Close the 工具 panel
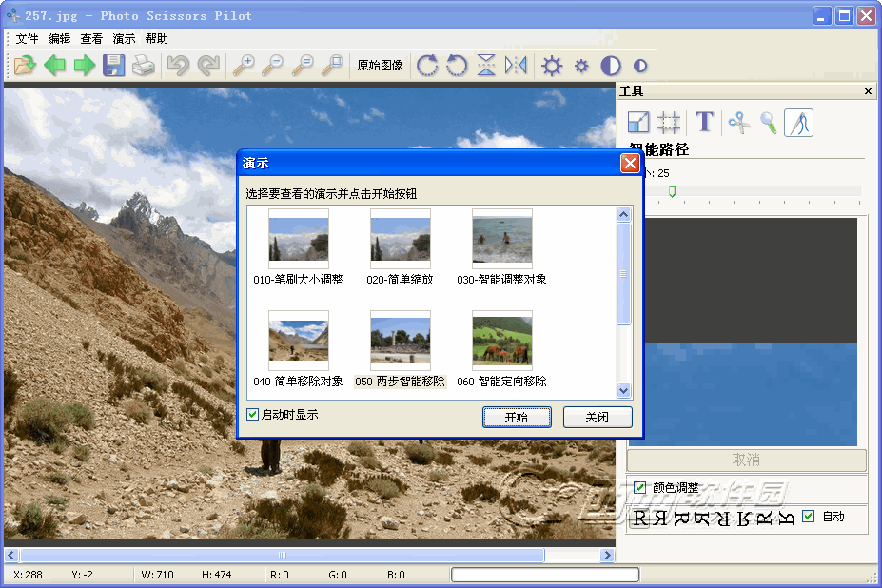The image size is (882, 588). pyautogui.click(x=868, y=91)
